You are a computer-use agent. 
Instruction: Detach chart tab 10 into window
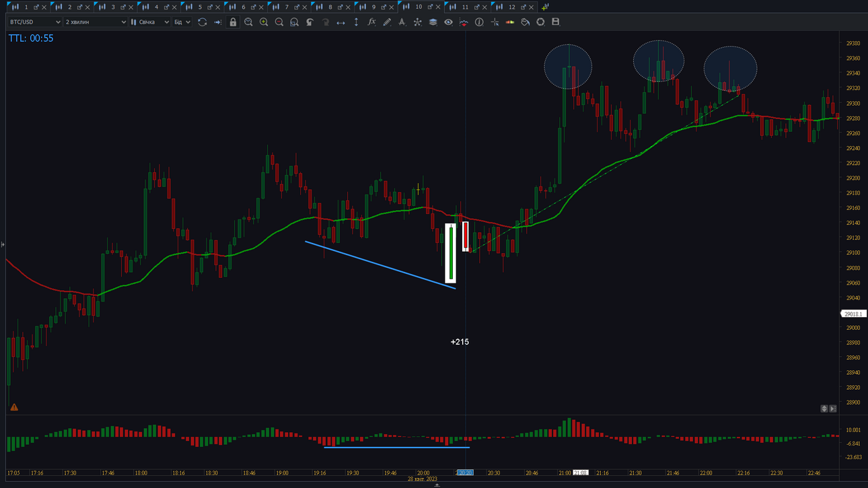431,7
